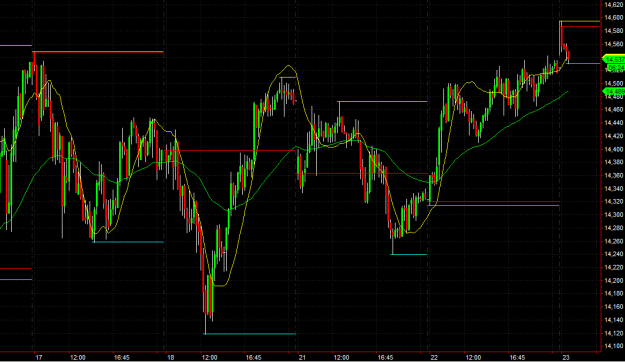The height and width of the screenshot is (362, 625).
Task: Select the 14,600 price axis label
Action: [x=614, y=18]
